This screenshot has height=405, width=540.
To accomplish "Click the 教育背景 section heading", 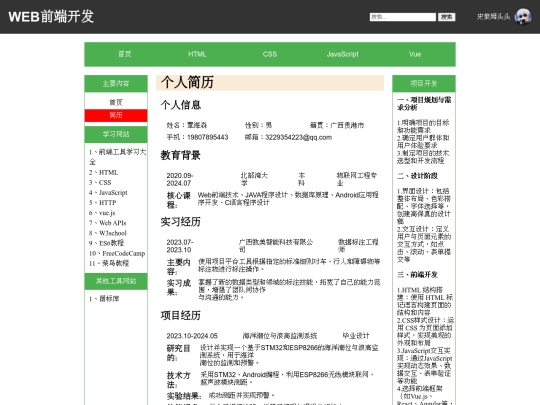I will click(x=180, y=155).
